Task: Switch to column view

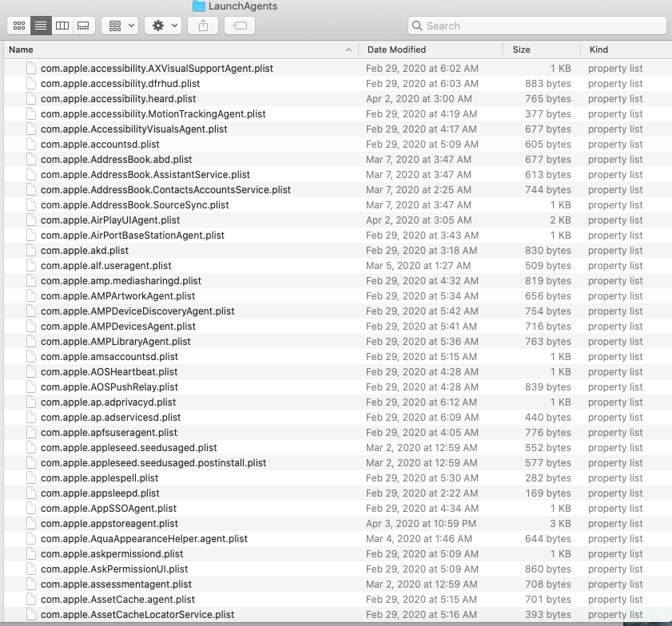Action: click(62, 26)
